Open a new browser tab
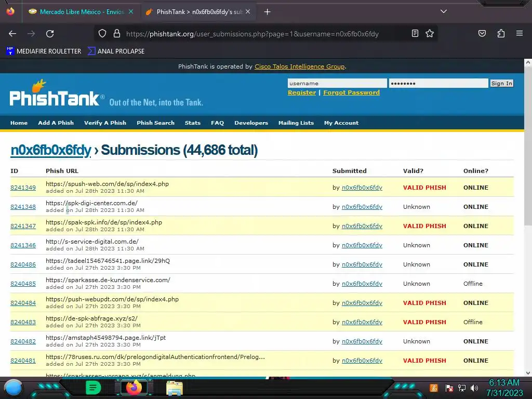The image size is (532, 399). (x=268, y=12)
